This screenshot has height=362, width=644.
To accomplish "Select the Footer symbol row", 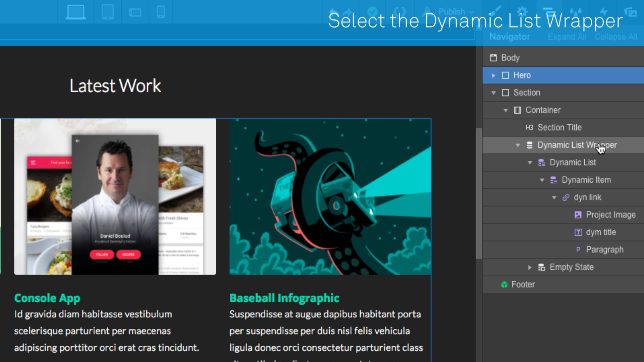I will 563,284.
